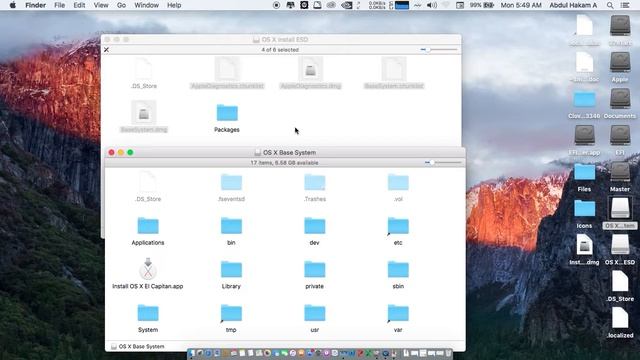
Task: Open the File menu
Action: pos(60,5)
